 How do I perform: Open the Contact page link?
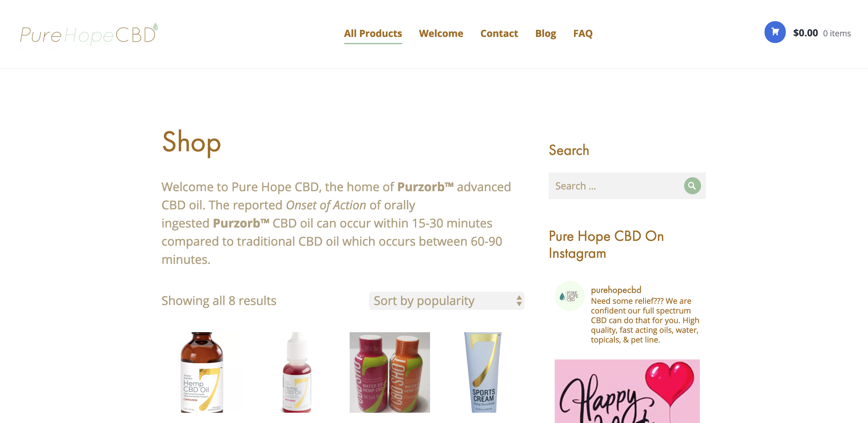tap(499, 33)
